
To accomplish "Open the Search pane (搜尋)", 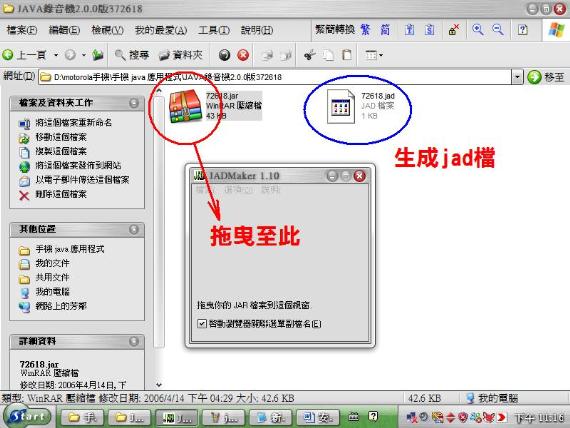I will click(132, 55).
